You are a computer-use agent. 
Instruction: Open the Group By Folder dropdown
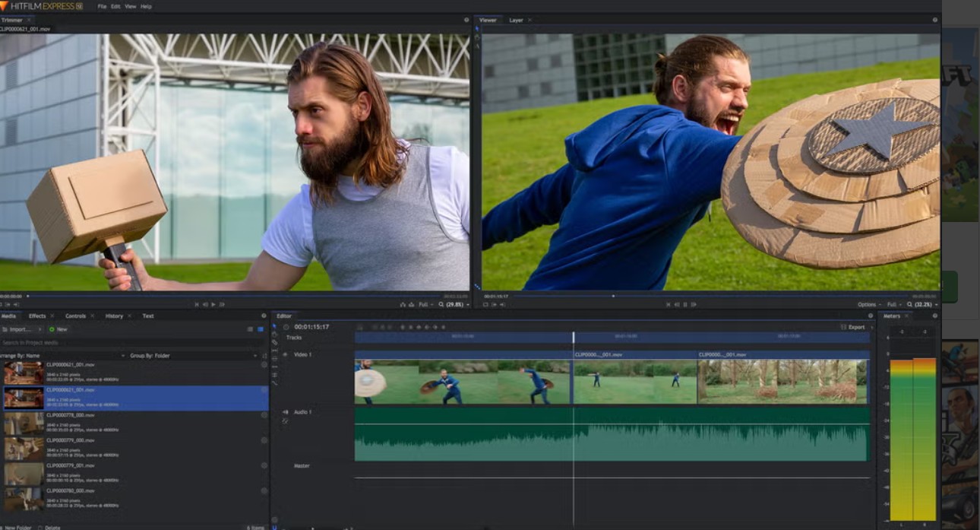pos(256,355)
